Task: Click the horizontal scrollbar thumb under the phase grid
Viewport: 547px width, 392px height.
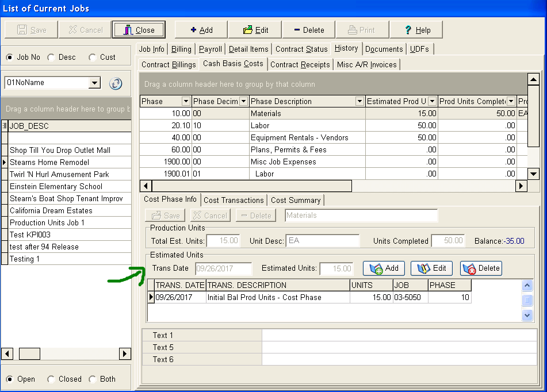Action: (x=251, y=186)
